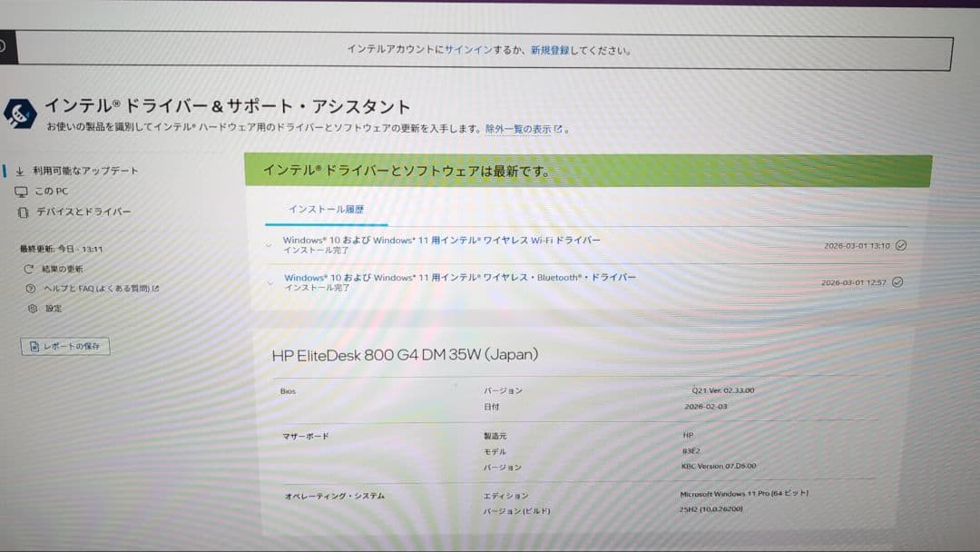
Task: Click Bios date value 2026-02-03
Action: [706, 407]
